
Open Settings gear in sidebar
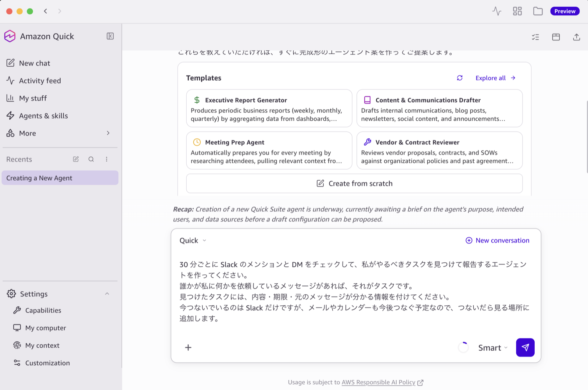(11, 294)
